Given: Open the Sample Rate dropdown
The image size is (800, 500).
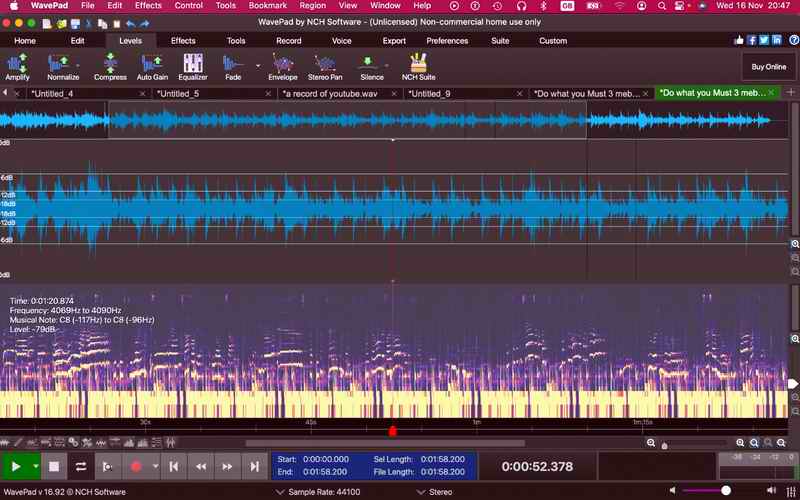Looking at the screenshot, I should (x=279, y=492).
